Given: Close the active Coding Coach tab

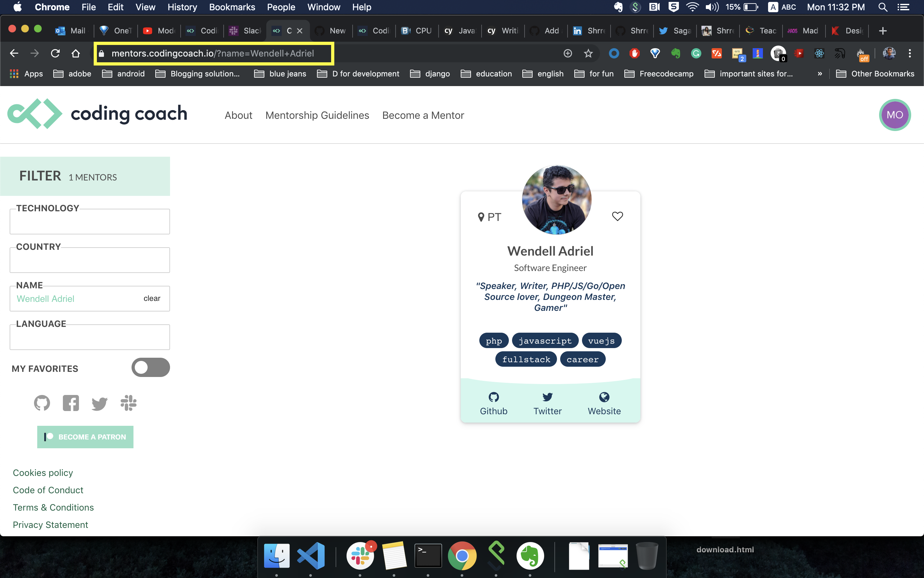Looking at the screenshot, I should pyautogui.click(x=300, y=31).
